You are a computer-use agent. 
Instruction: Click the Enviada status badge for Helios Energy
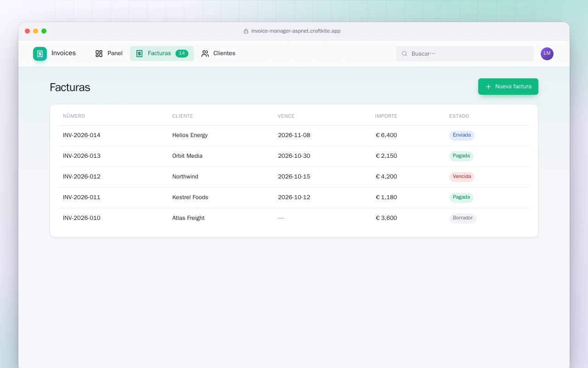click(462, 135)
